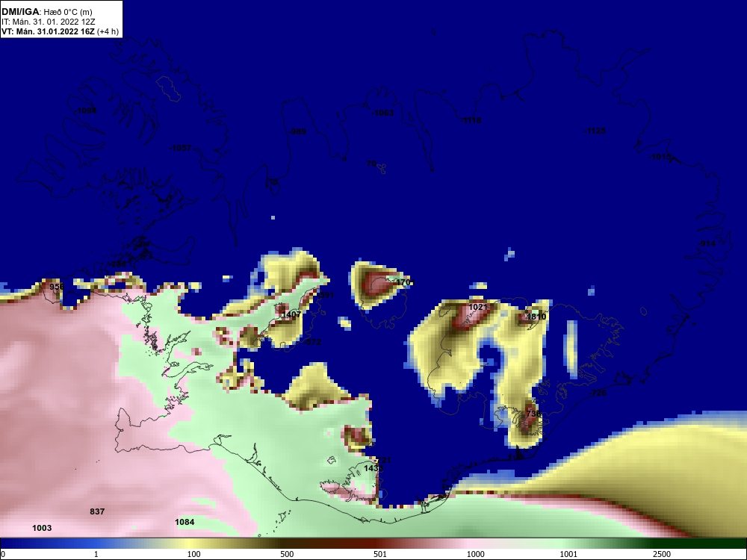Image resolution: width=747 pixels, height=560 pixels.
Task: Click the 'DMI/IGA: Hæð 0°C (m)' title text
Action: pos(47,12)
